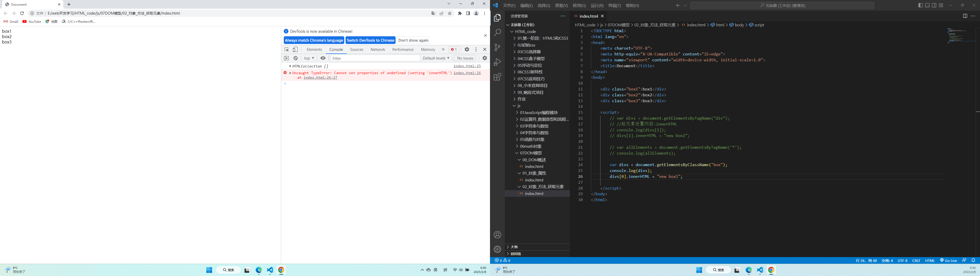Click the share page icon in the address bar
The height and width of the screenshot is (276, 980).
click(x=441, y=13)
